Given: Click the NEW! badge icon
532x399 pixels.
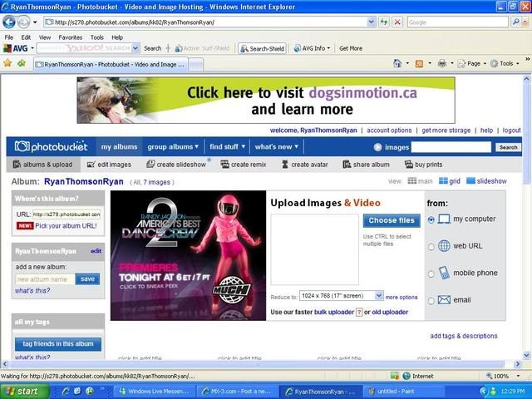Looking at the screenshot, I should tap(25, 225).
